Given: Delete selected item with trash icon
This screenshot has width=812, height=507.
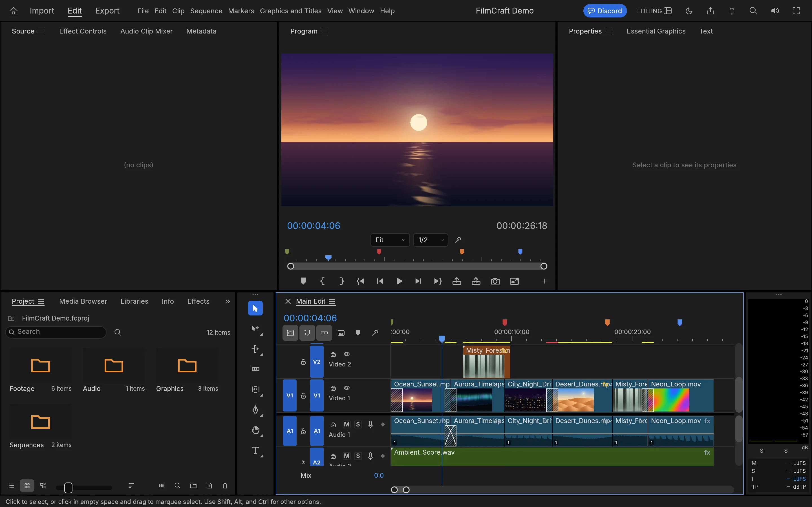Looking at the screenshot, I should click(225, 486).
